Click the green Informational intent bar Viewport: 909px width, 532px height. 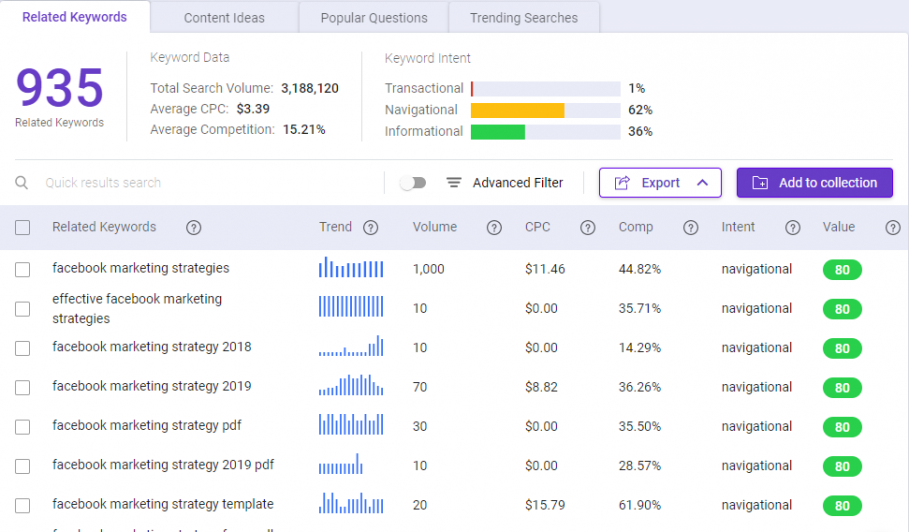tap(497, 132)
